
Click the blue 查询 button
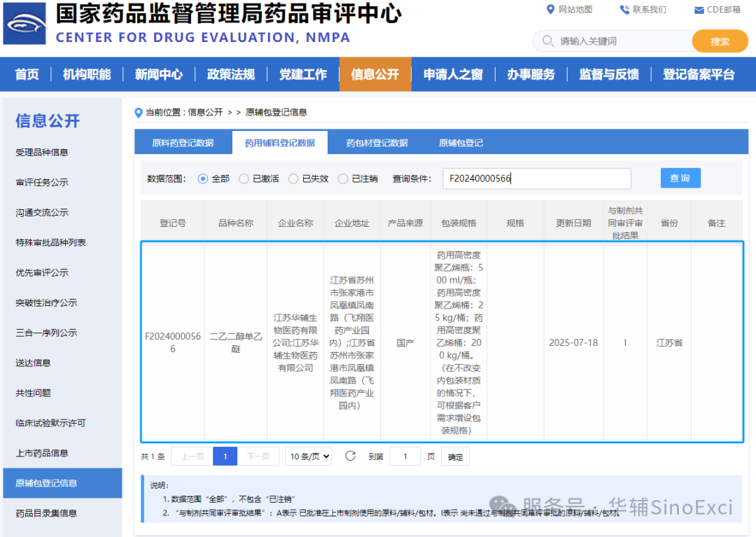point(680,179)
